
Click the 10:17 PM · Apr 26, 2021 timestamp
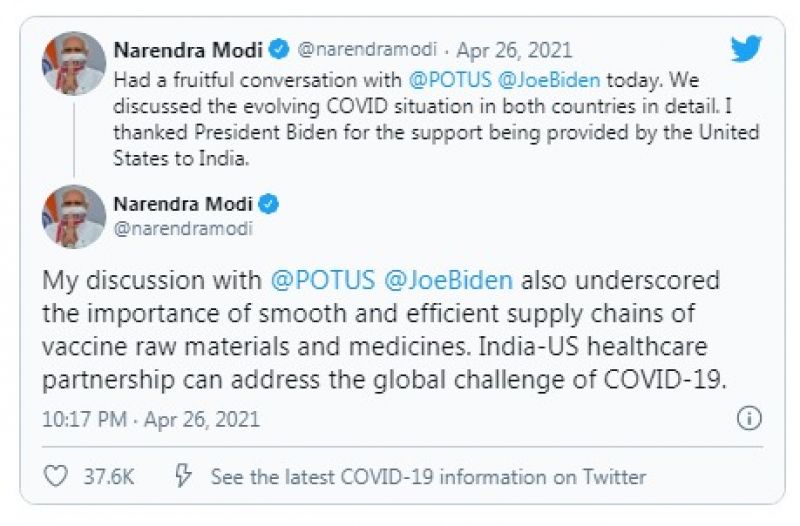click(151, 420)
